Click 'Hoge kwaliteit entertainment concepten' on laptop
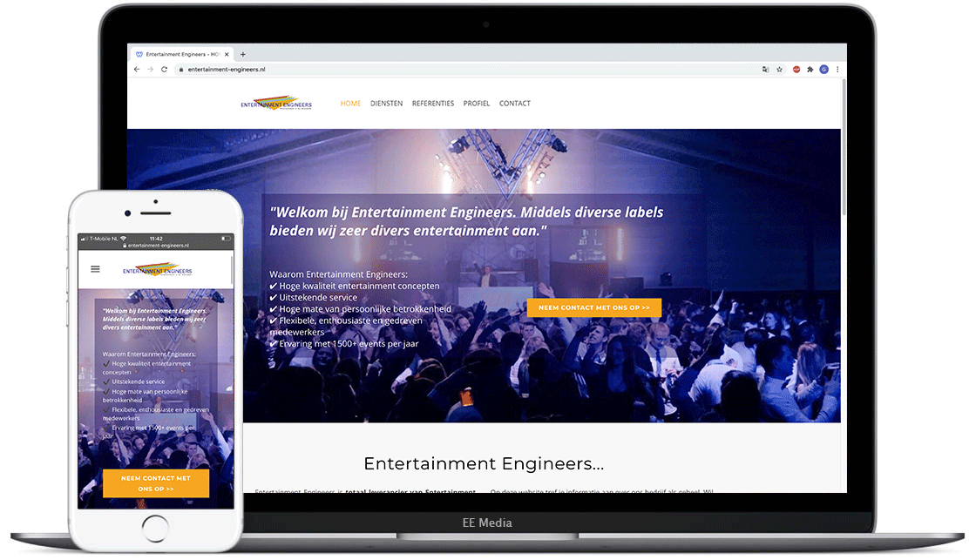Image resolution: width=976 pixels, height=560 pixels. [x=359, y=287]
